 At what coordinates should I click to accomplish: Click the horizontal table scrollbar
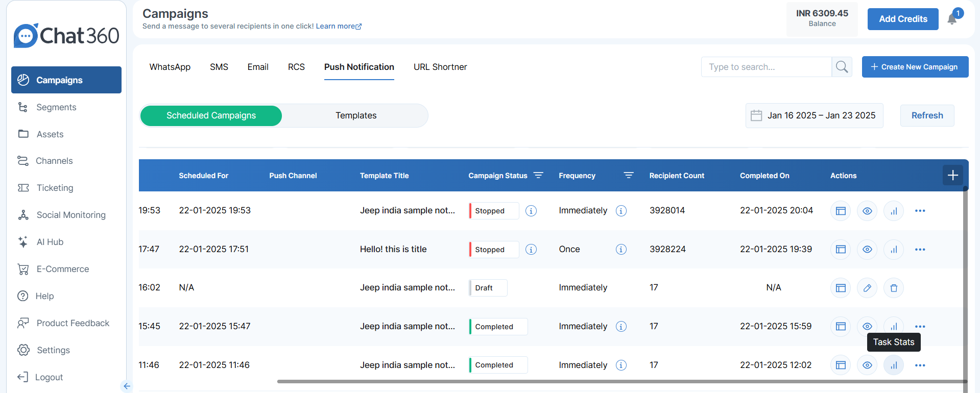point(622,381)
